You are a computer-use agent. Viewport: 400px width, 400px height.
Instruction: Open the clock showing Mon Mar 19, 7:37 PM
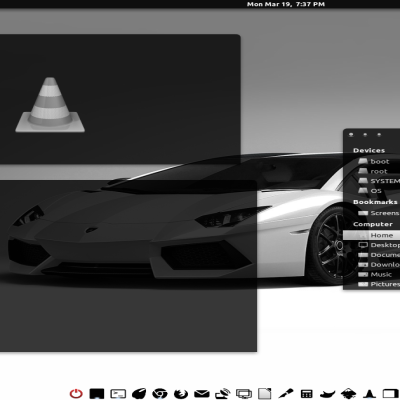click(286, 4)
